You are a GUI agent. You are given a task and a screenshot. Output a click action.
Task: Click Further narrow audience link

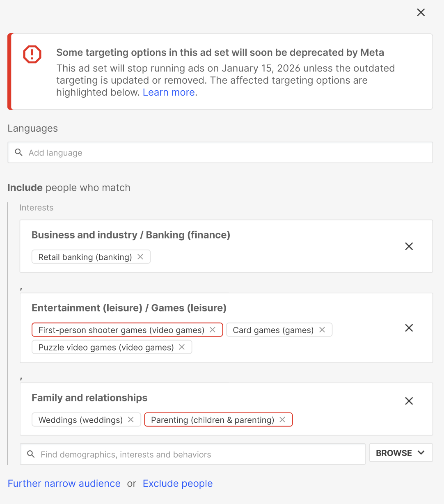coord(64,483)
